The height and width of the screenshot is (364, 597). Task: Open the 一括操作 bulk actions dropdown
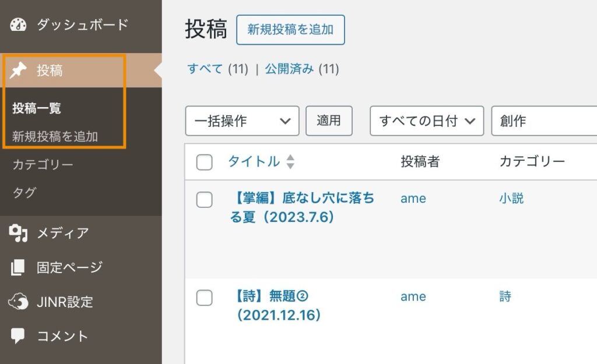tap(242, 121)
